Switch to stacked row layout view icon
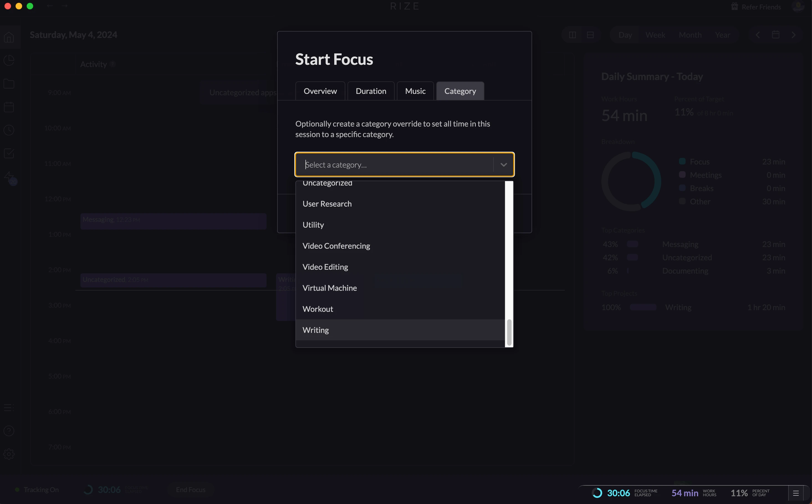Image resolution: width=812 pixels, height=504 pixels. click(x=590, y=35)
